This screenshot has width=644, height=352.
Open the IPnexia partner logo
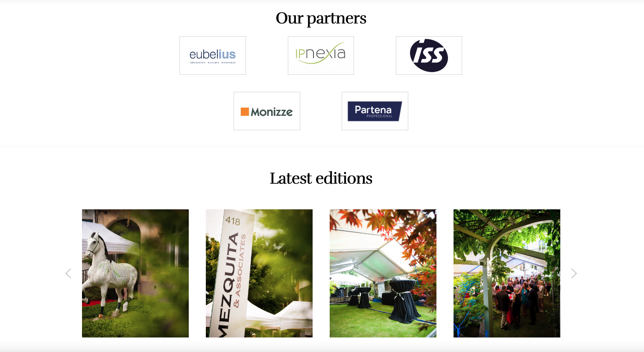tap(321, 56)
